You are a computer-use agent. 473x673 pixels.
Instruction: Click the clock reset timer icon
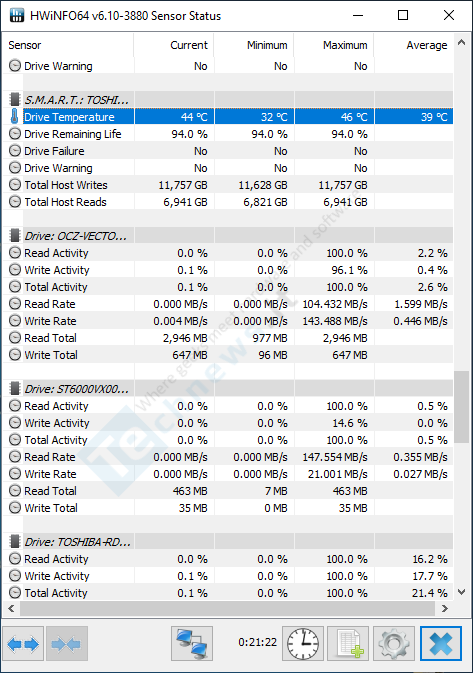click(303, 643)
